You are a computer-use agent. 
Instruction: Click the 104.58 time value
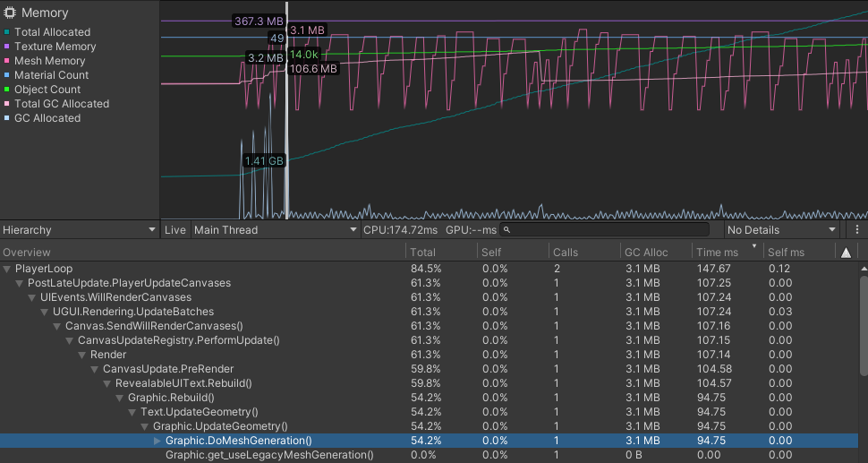(714, 369)
